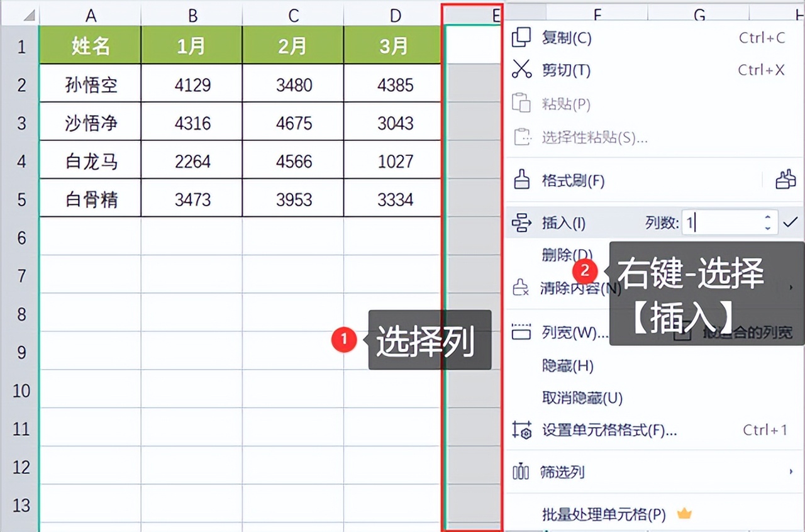The image size is (805, 532).
Task: Click the Format Cells (设置单元格格式) icon
Action: [x=521, y=431]
